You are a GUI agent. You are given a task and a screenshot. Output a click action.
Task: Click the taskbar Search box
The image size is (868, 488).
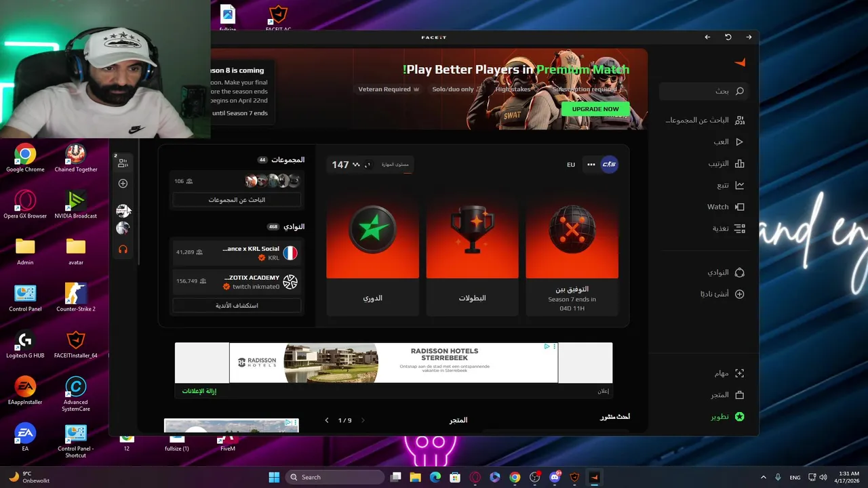pos(335,477)
